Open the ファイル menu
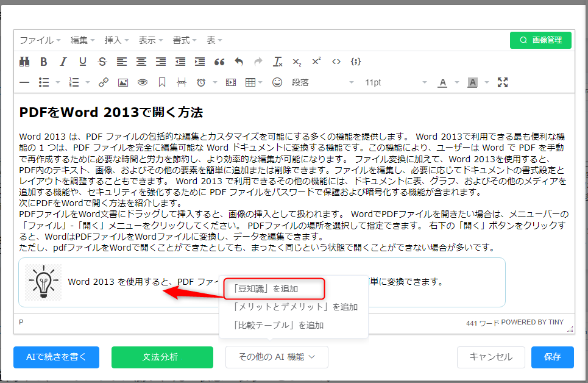This screenshot has width=588, height=383. point(40,40)
